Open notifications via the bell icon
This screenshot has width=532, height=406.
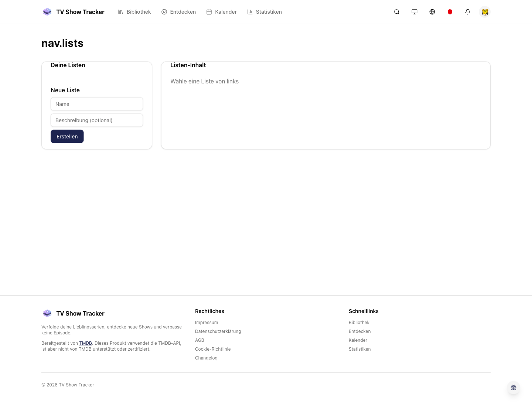[468, 12]
